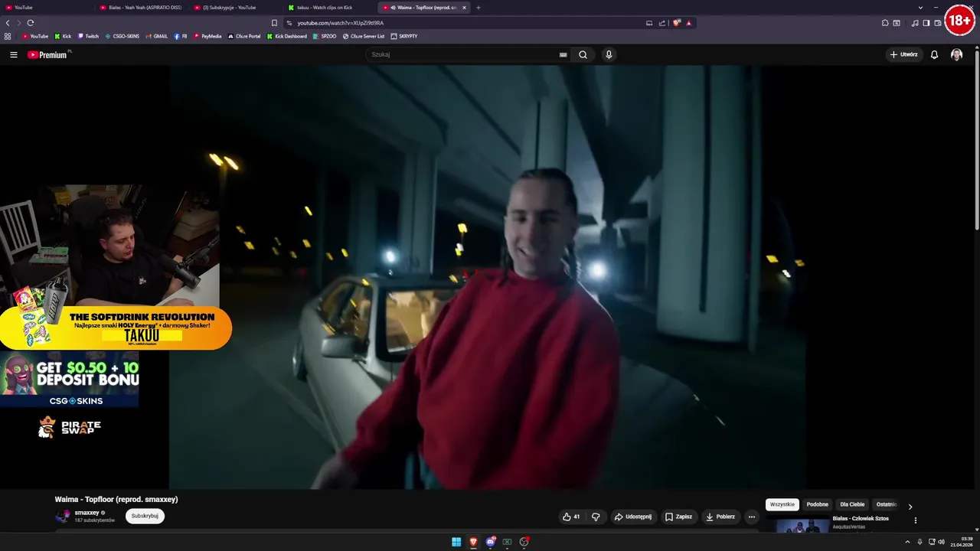
Task: Select the Wszystkie filter chip
Action: click(782, 504)
